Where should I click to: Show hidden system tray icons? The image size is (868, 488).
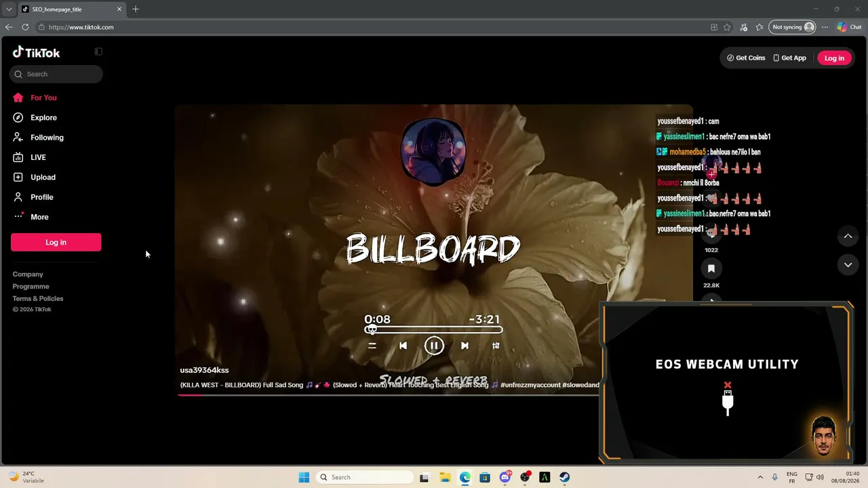pyautogui.click(x=760, y=477)
